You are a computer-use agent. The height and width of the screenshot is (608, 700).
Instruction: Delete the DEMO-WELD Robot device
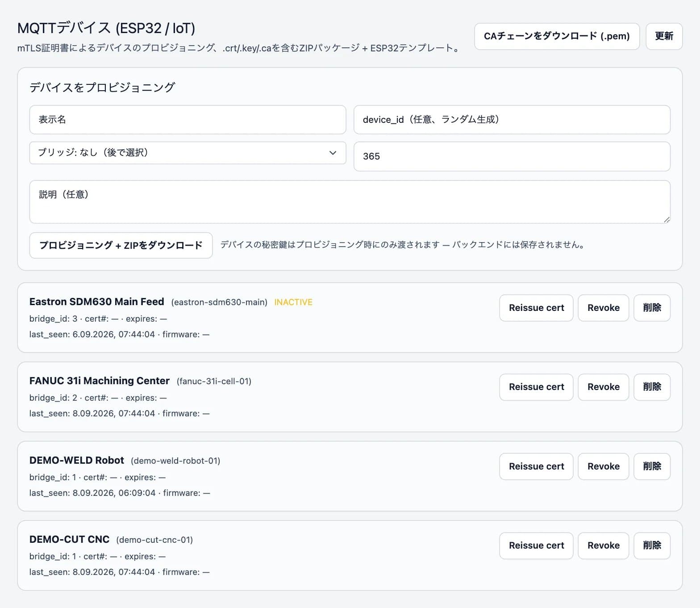pyautogui.click(x=652, y=466)
